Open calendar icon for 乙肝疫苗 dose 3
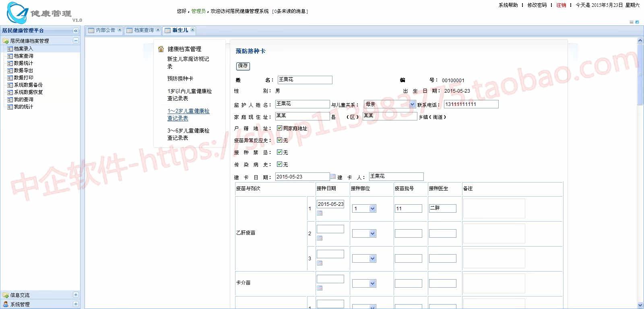This screenshot has width=644, height=309. click(x=320, y=263)
